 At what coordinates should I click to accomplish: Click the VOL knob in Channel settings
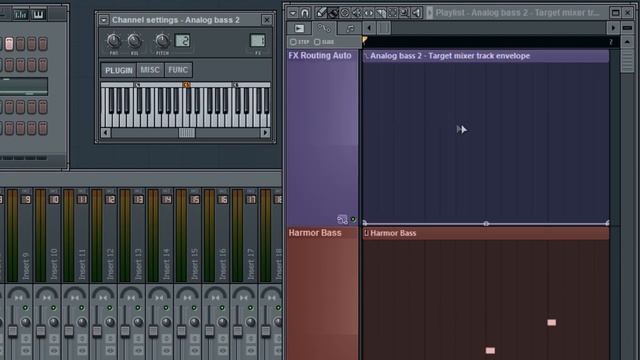(x=134, y=41)
